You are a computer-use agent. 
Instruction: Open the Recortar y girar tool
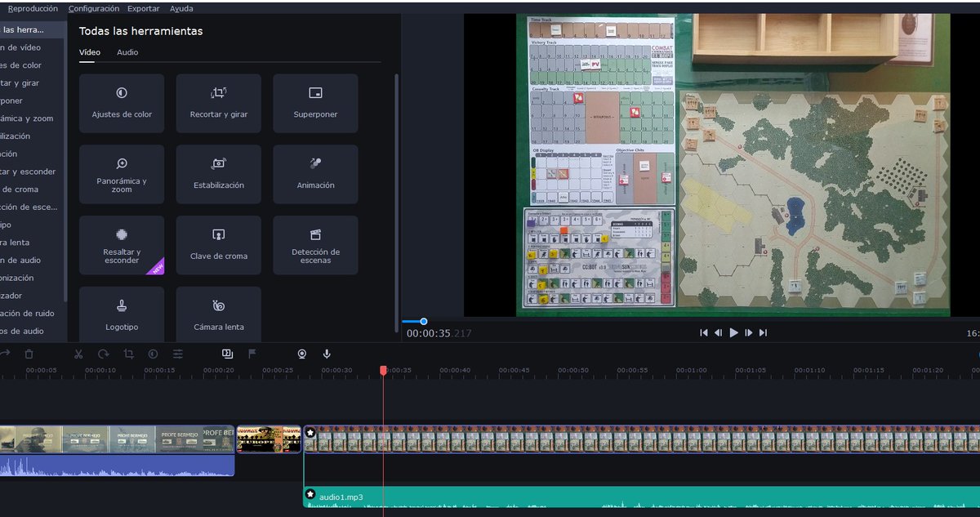(x=218, y=104)
